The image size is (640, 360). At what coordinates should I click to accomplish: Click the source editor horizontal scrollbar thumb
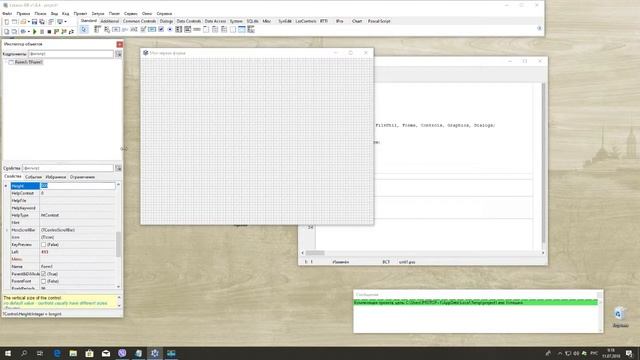(315, 253)
